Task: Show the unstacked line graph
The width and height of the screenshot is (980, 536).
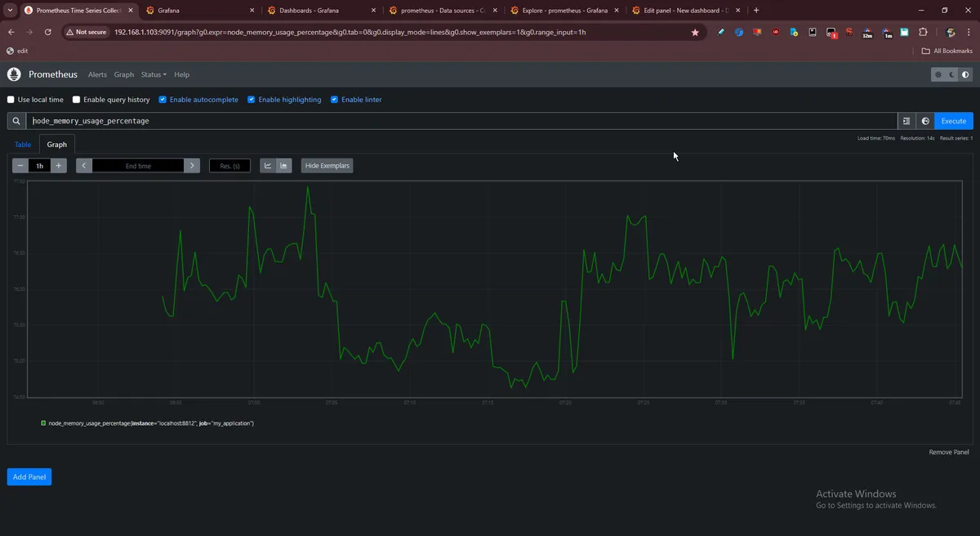Action: point(268,166)
